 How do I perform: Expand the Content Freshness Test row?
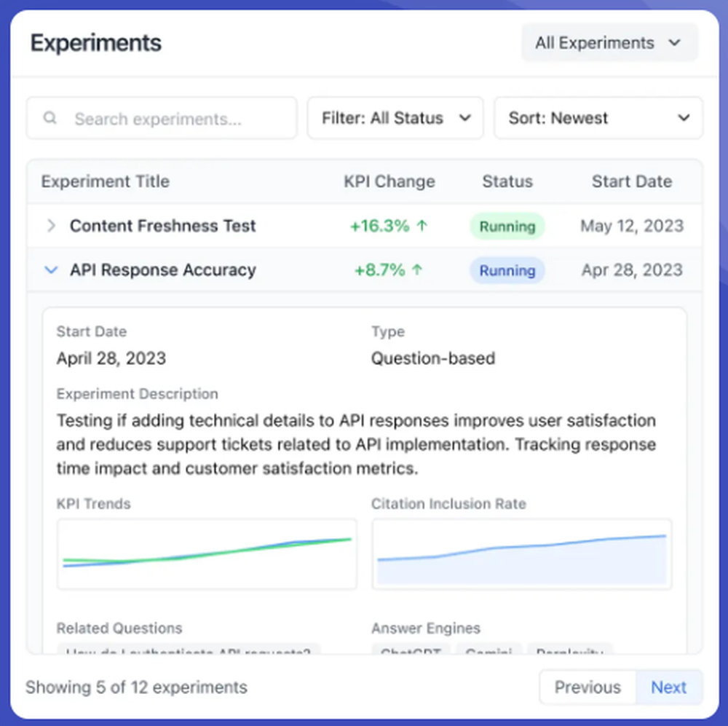tap(51, 226)
